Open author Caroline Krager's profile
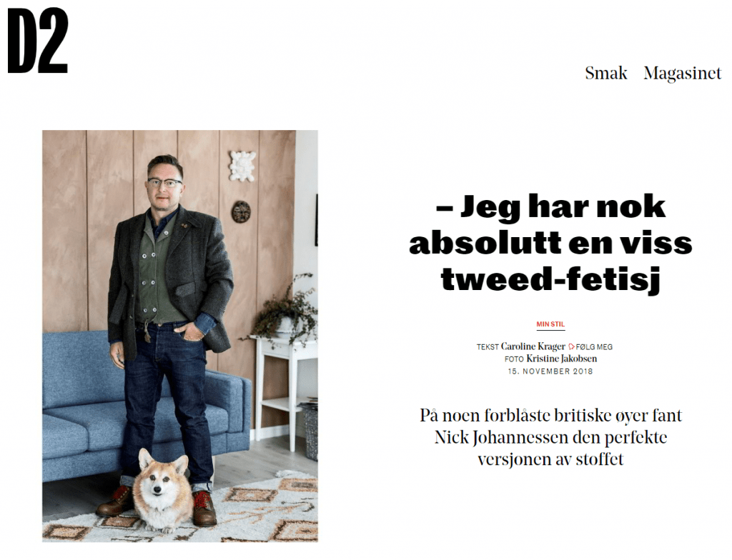Image resolution: width=732 pixels, height=560 pixels. coord(533,346)
